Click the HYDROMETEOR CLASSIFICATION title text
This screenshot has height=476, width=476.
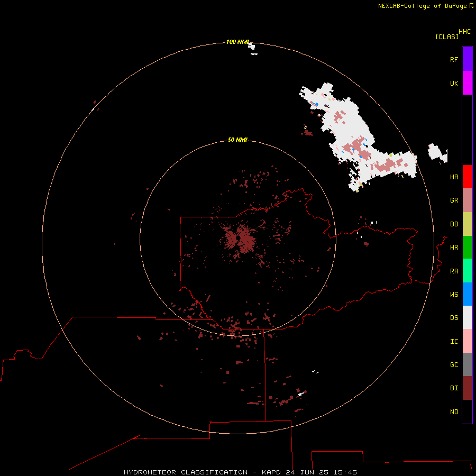click(x=186, y=472)
